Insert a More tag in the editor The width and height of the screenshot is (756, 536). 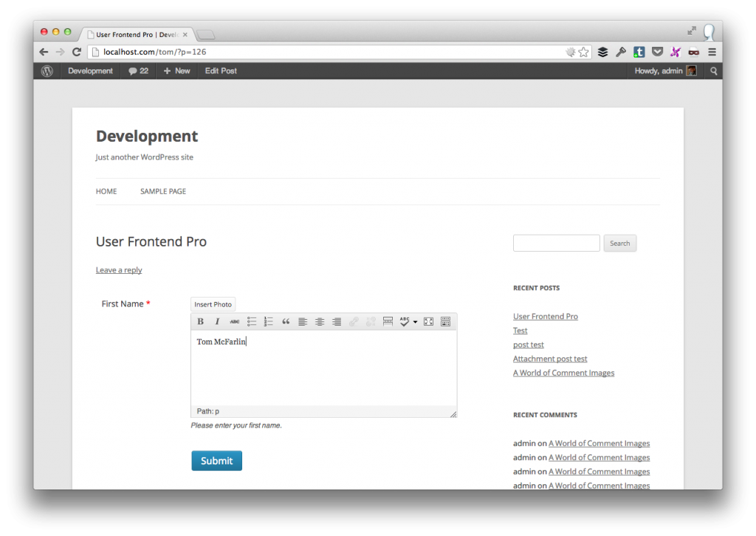tap(388, 321)
